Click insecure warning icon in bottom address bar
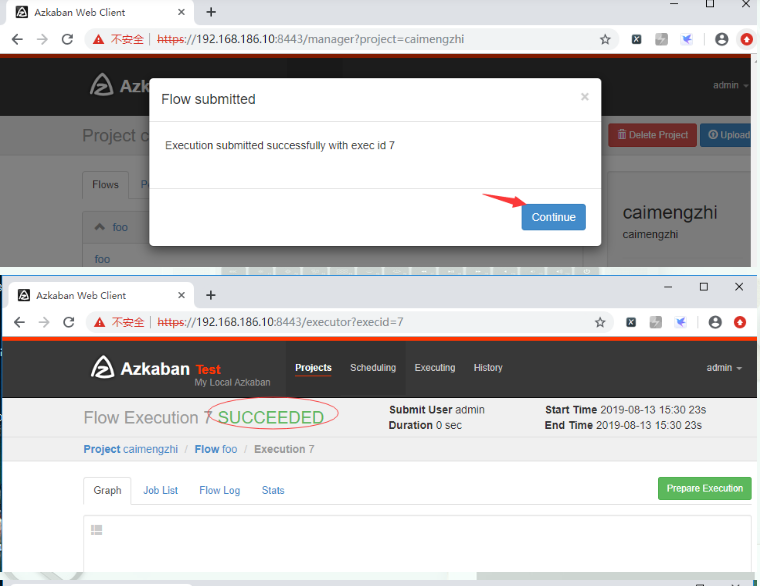 click(x=100, y=322)
